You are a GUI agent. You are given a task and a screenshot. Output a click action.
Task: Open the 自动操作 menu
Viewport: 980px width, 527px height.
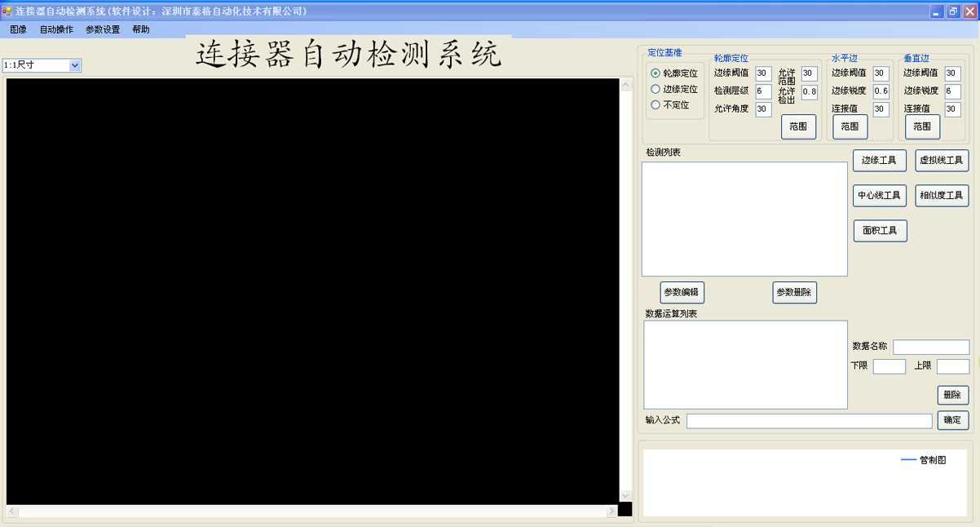coord(56,29)
